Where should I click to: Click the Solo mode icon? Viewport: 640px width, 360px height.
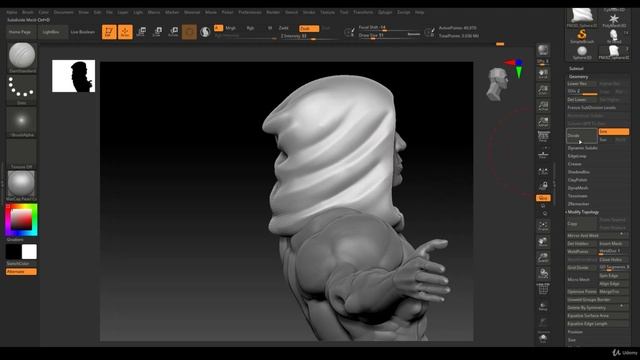(x=543, y=338)
